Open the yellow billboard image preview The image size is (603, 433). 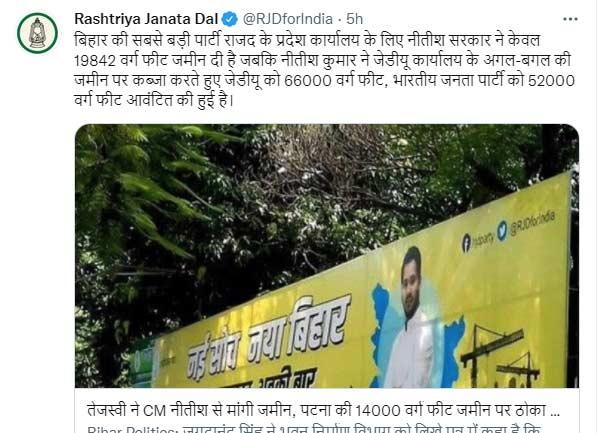(x=327, y=256)
